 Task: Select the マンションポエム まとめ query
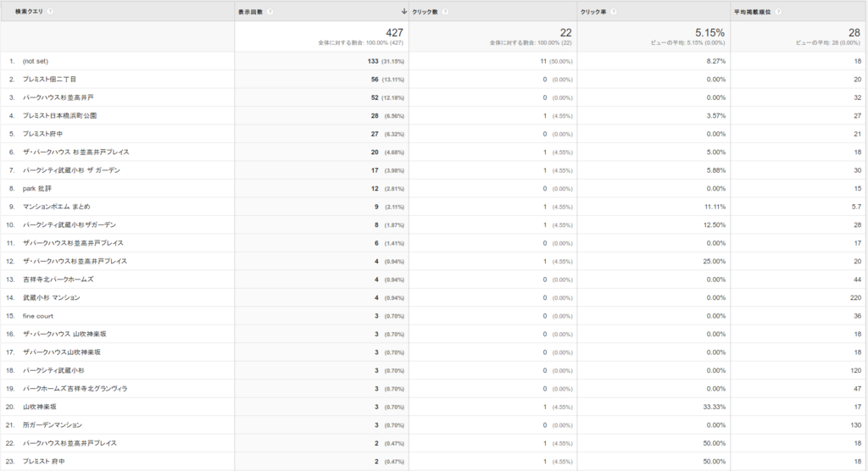pos(57,207)
